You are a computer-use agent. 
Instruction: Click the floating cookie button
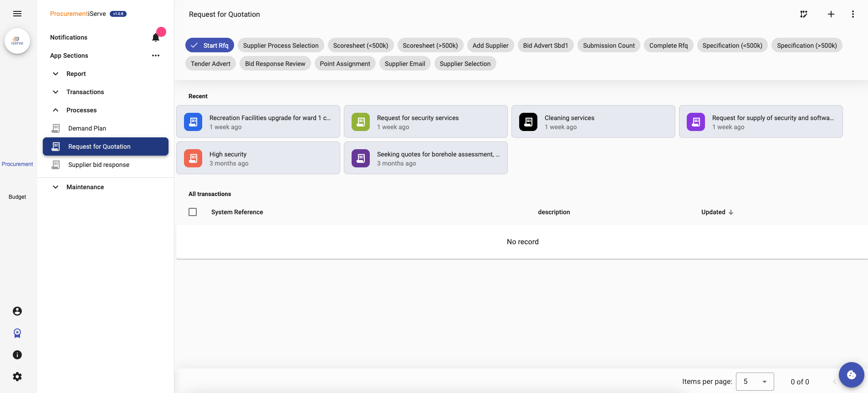click(851, 375)
